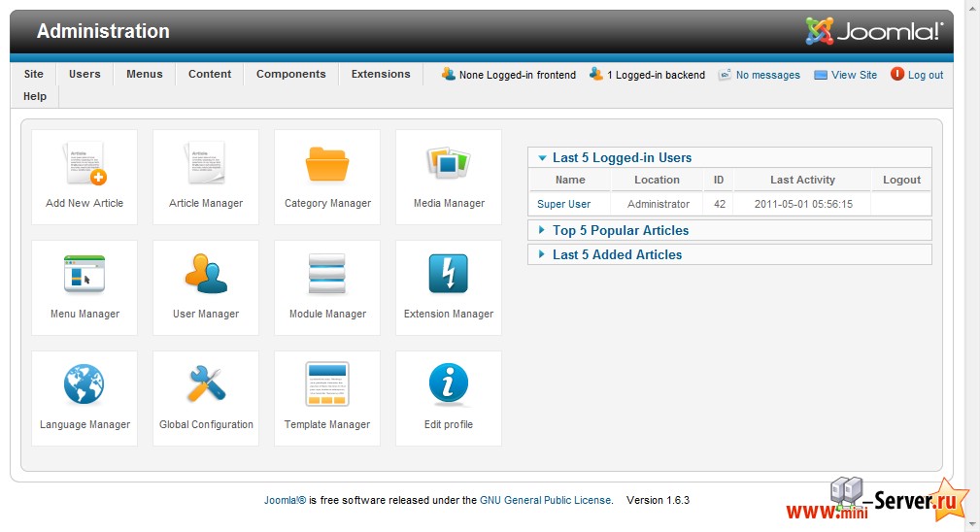980x532 pixels.
Task: Collapse the Last 5 Logged-in Users panel
Action: point(729,157)
